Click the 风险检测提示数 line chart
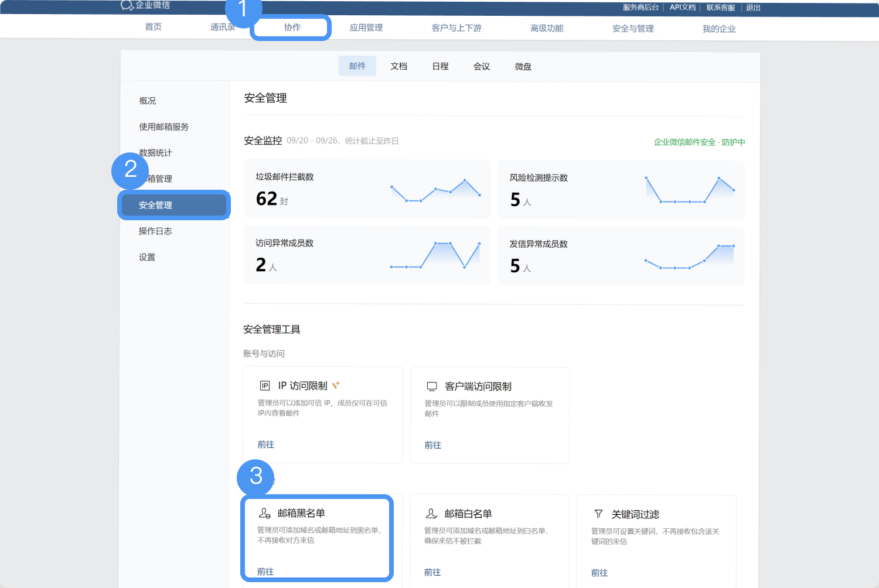 [690, 190]
